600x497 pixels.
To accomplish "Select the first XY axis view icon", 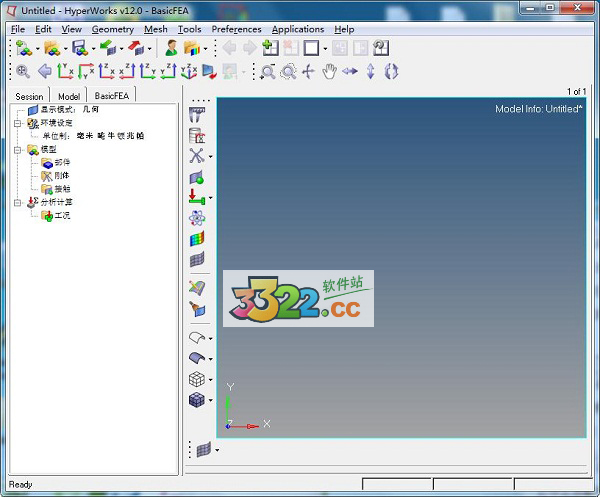I will [x=65, y=71].
